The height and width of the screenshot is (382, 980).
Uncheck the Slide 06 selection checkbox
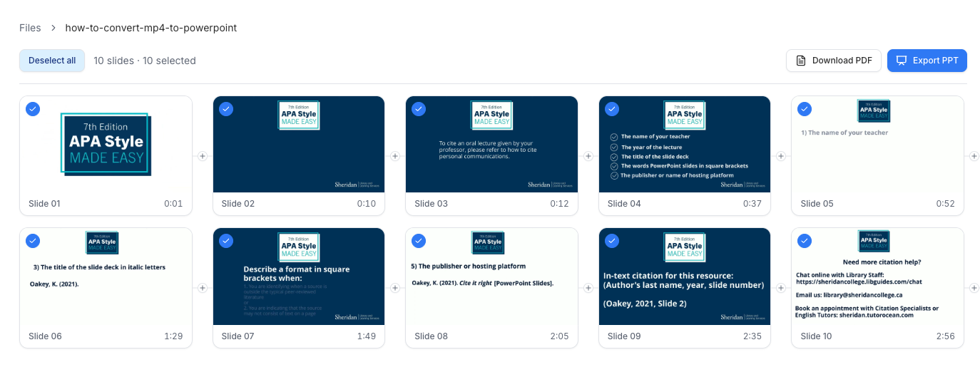coord(33,241)
